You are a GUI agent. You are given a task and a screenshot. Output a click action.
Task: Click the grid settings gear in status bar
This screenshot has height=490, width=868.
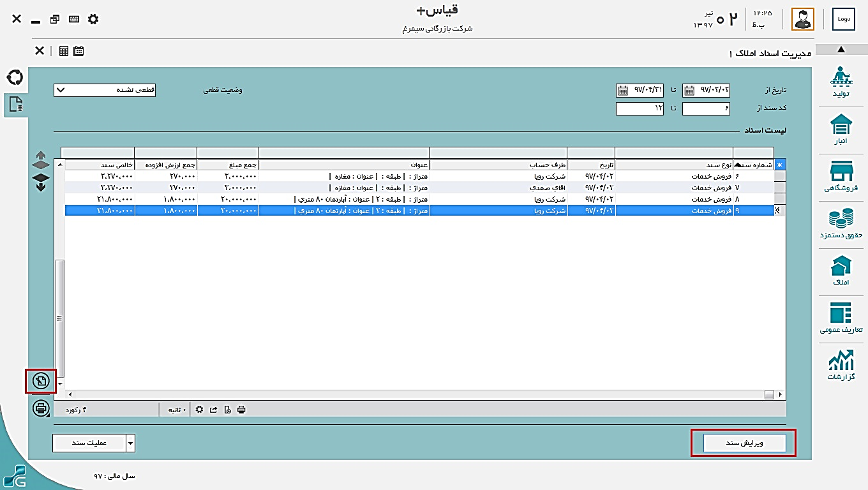click(199, 410)
